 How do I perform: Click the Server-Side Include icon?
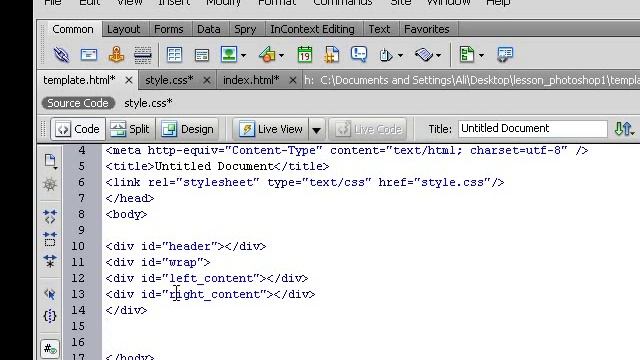point(332,55)
